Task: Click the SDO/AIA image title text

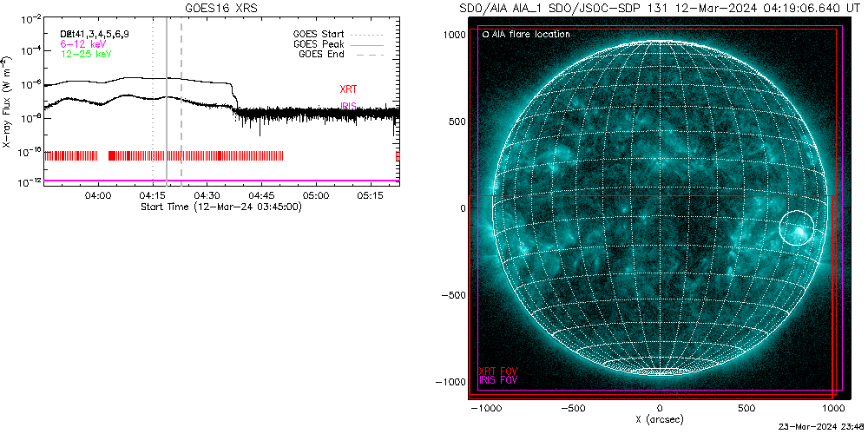Action: [660, 9]
